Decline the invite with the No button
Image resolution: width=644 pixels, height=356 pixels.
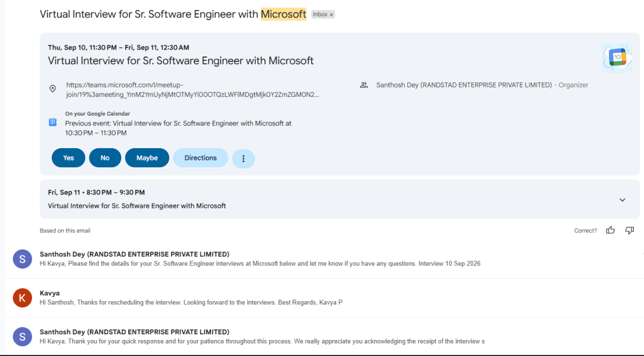point(105,158)
